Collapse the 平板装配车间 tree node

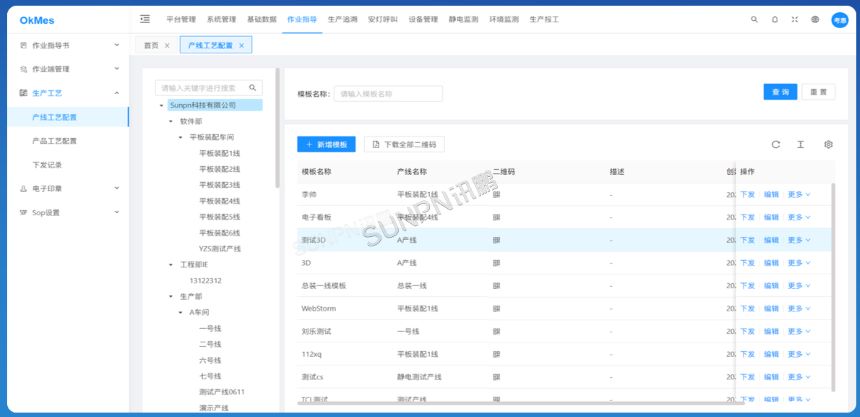coord(180,137)
